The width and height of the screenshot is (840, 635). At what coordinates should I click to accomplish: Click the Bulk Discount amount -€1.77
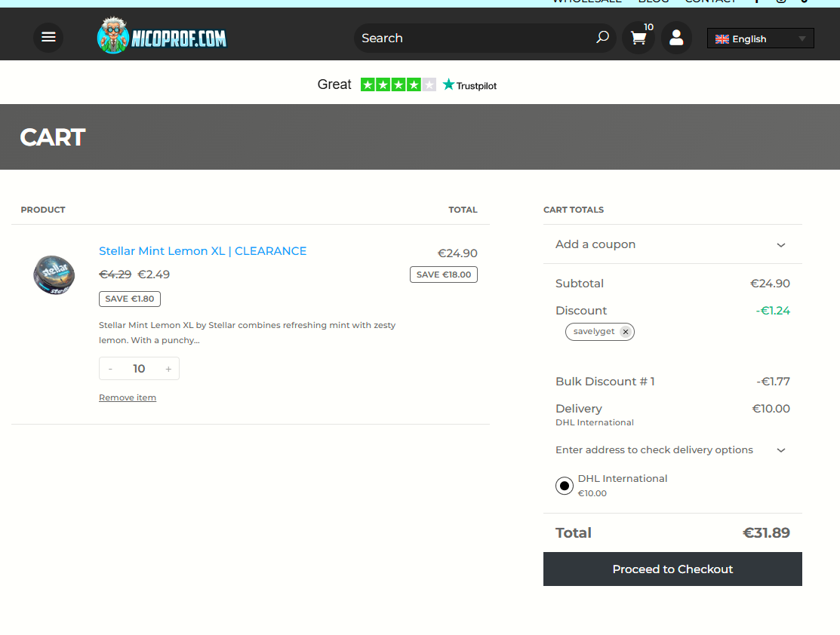click(773, 382)
